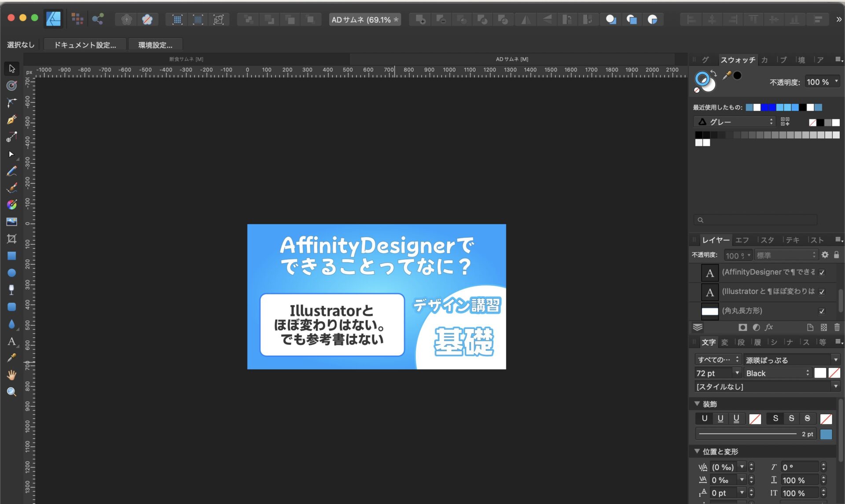Image resolution: width=845 pixels, height=504 pixels.
Task: Click decoration blue color swatch
Action: coord(826,434)
